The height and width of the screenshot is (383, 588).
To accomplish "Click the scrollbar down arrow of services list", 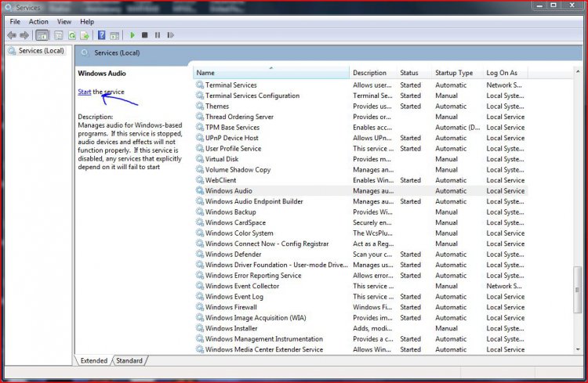I will [578, 349].
